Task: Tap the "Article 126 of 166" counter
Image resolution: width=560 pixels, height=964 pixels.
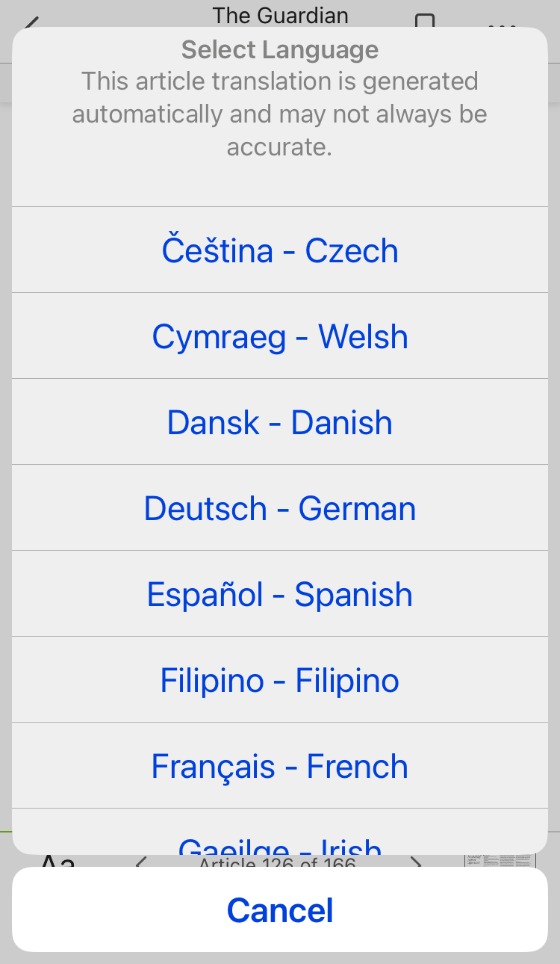Action: click(x=277, y=862)
